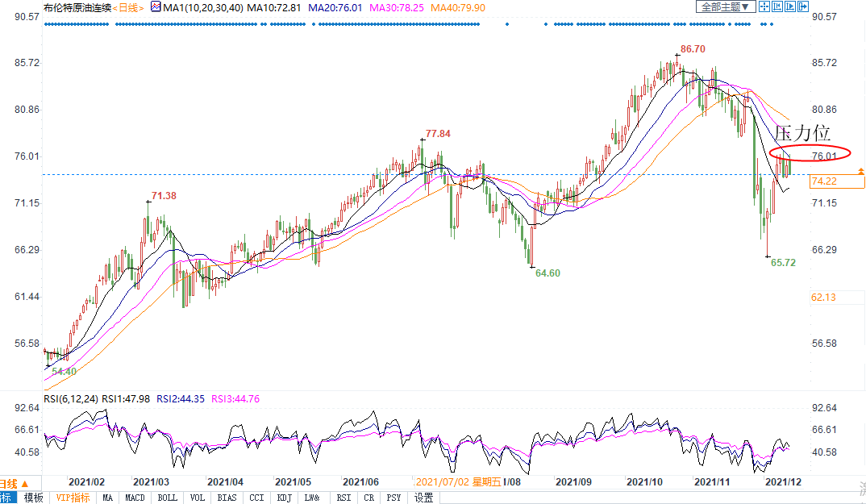
Task: Switch to the MACD indicator tab
Action: [135, 498]
